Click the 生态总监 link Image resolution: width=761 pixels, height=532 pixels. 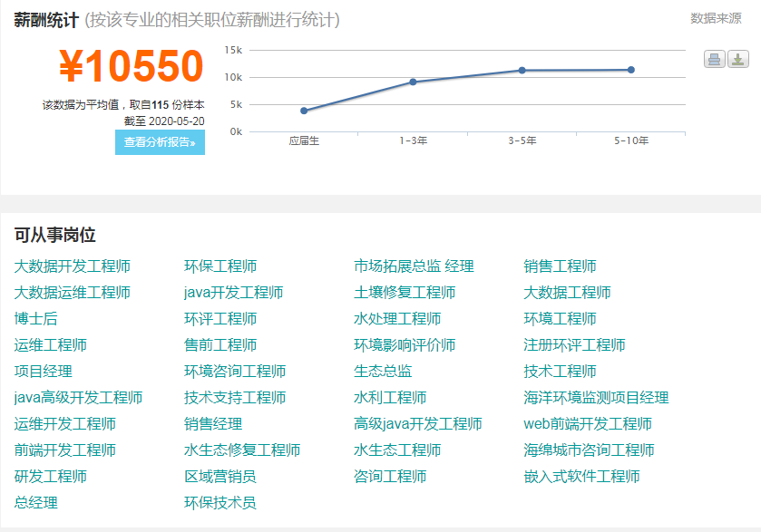tap(383, 372)
